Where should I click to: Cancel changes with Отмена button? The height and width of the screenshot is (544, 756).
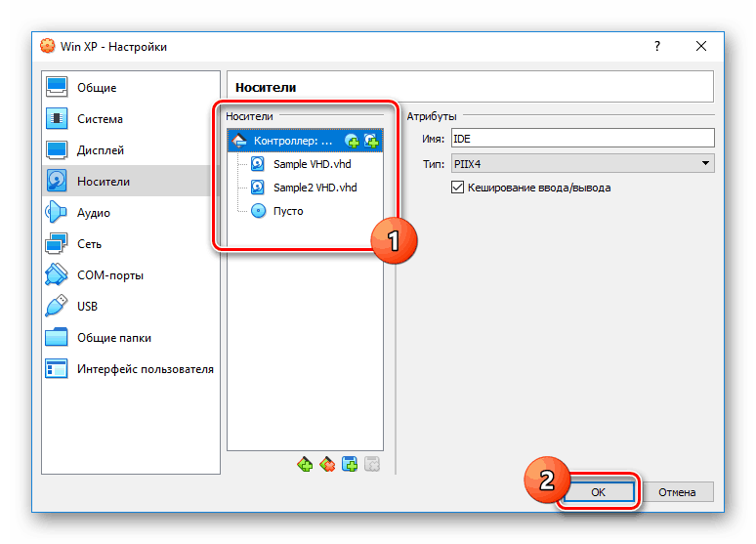(677, 492)
